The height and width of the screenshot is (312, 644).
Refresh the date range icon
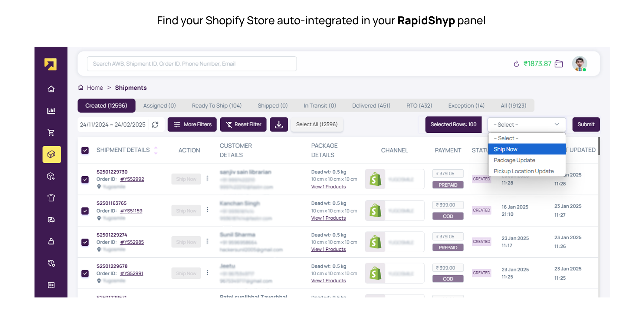(155, 125)
